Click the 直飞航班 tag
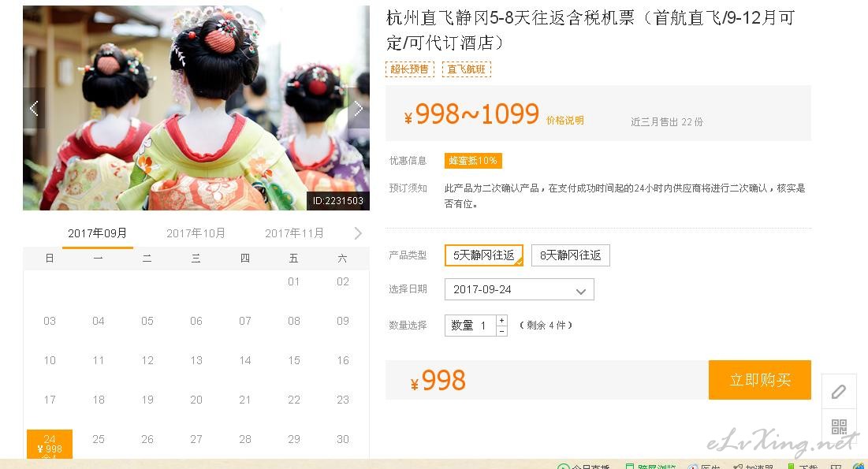The height and width of the screenshot is (469, 868). [466, 69]
